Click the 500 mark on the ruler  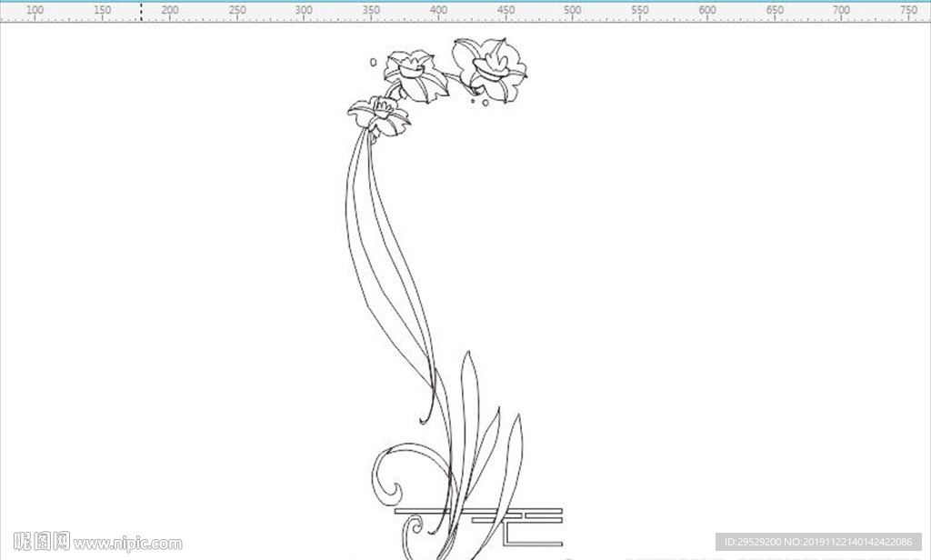573,10
